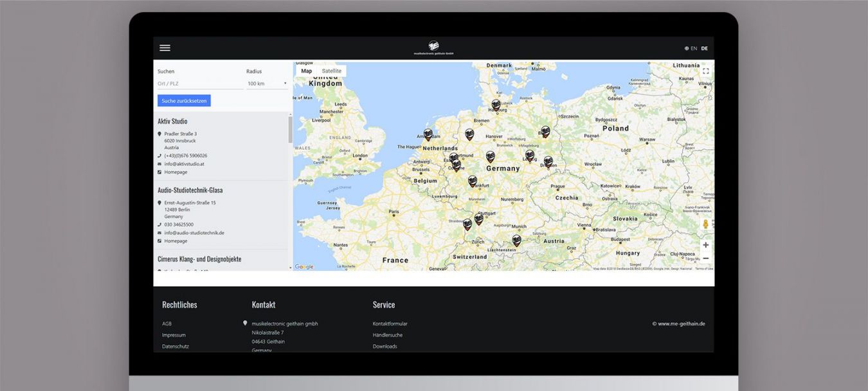This screenshot has width=868, height=391.
Task: Open the Downloads footer link
Action: (x=385, y=347)
